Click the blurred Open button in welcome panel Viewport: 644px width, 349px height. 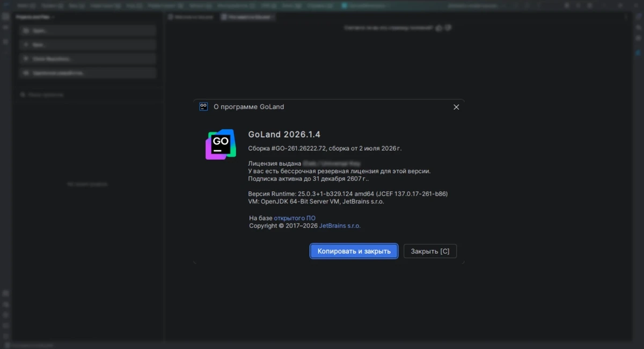click(x=88, y=31)
